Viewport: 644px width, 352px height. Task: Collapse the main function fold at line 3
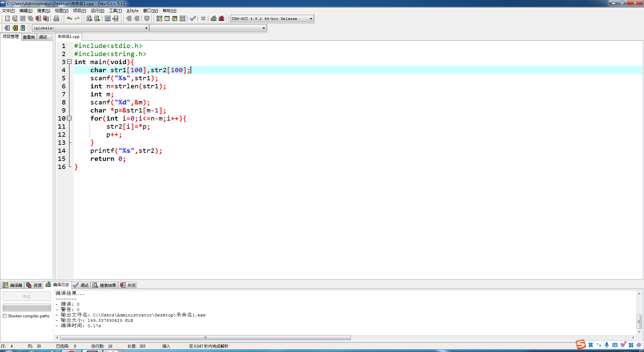[x=69, y=62]
